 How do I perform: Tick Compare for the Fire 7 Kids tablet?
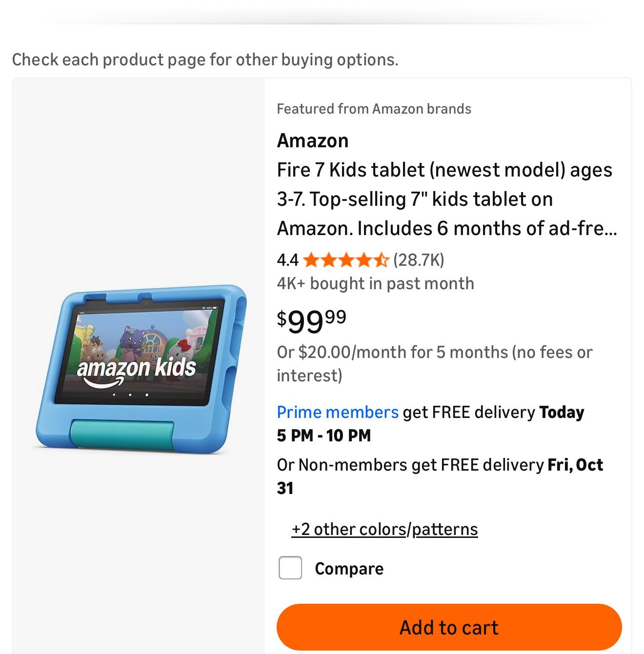click(290, 568)
